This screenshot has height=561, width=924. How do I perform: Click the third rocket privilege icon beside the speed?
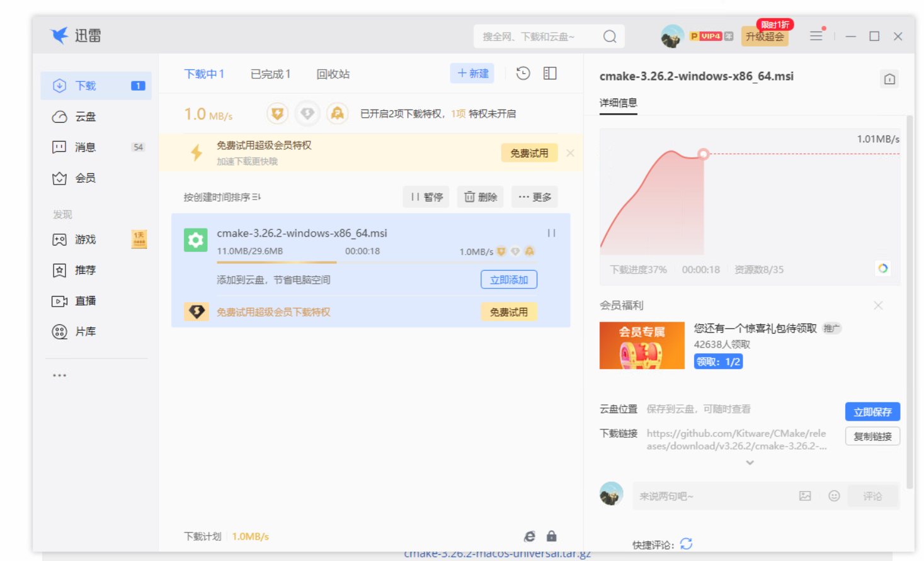[338, 113]
